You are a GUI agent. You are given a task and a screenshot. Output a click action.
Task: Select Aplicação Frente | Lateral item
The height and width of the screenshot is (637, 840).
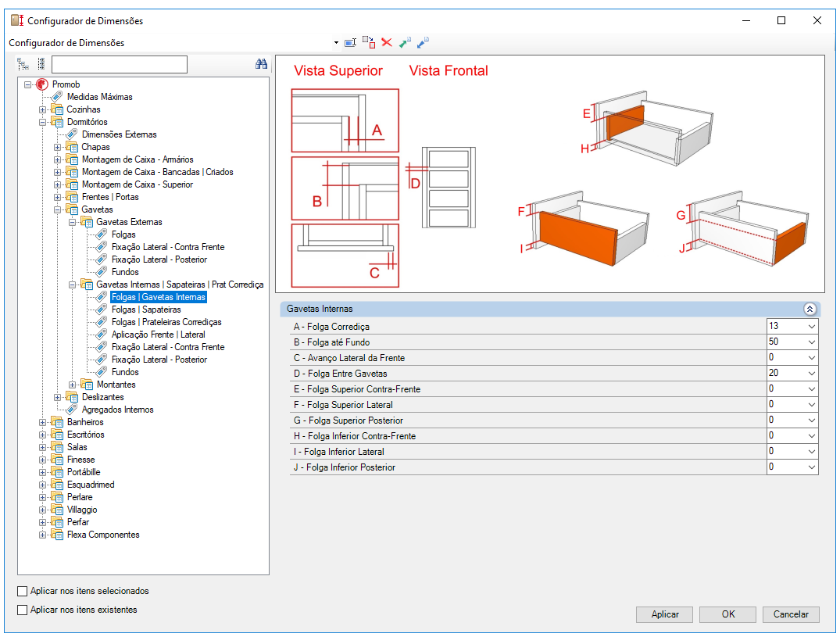[x=158, y=335]
